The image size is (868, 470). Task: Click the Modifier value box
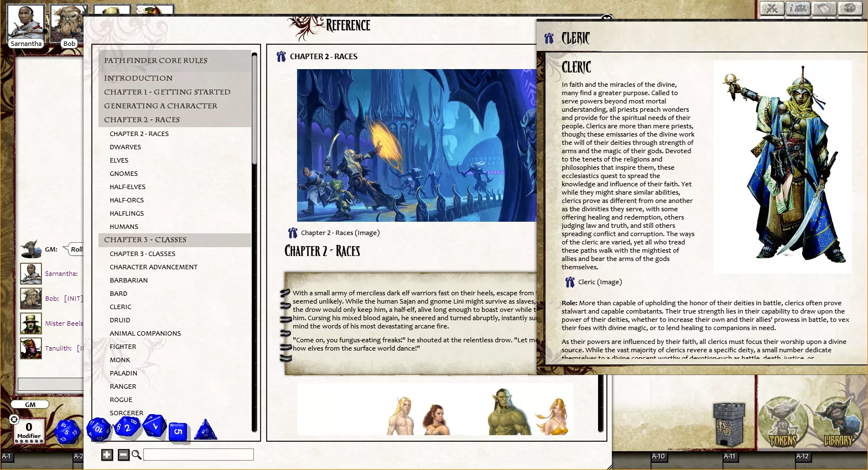coord(29,430)
